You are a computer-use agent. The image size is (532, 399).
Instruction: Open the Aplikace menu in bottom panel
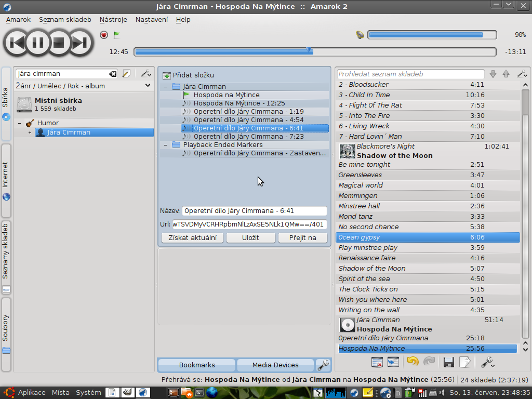[32, 393]
